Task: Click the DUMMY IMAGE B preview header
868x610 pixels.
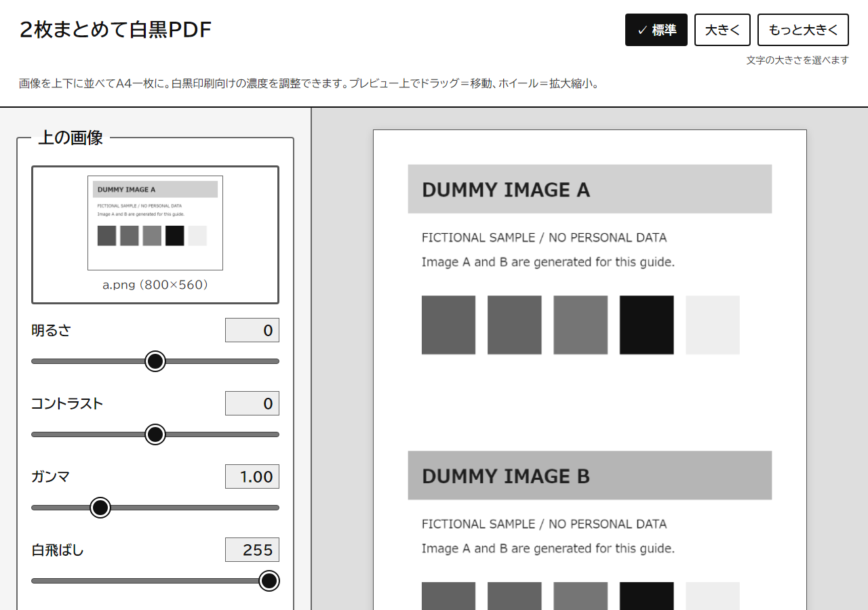Action: tap(589, 475)
